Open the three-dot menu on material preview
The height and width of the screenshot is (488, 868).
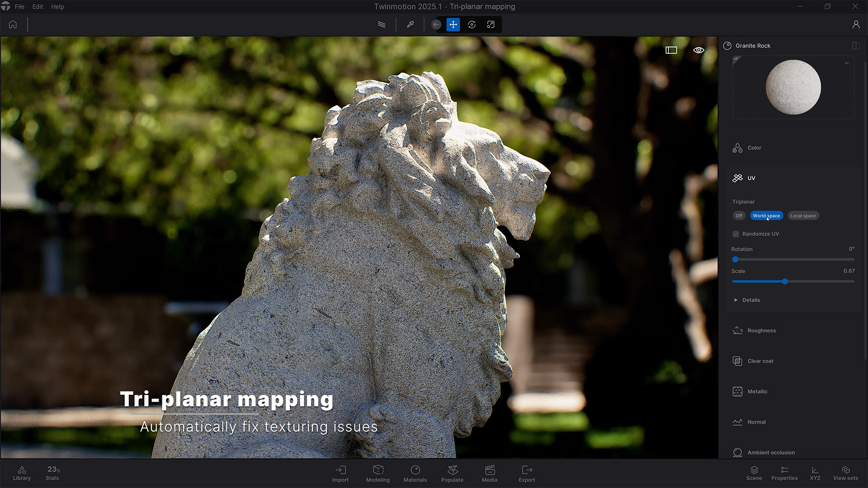click(x=847, y=63)
